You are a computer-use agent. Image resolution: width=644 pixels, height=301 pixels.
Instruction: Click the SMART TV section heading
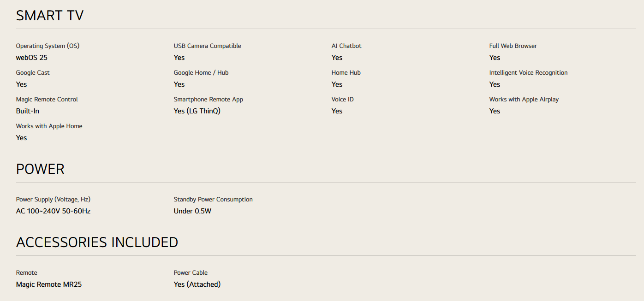click(50, 16)
